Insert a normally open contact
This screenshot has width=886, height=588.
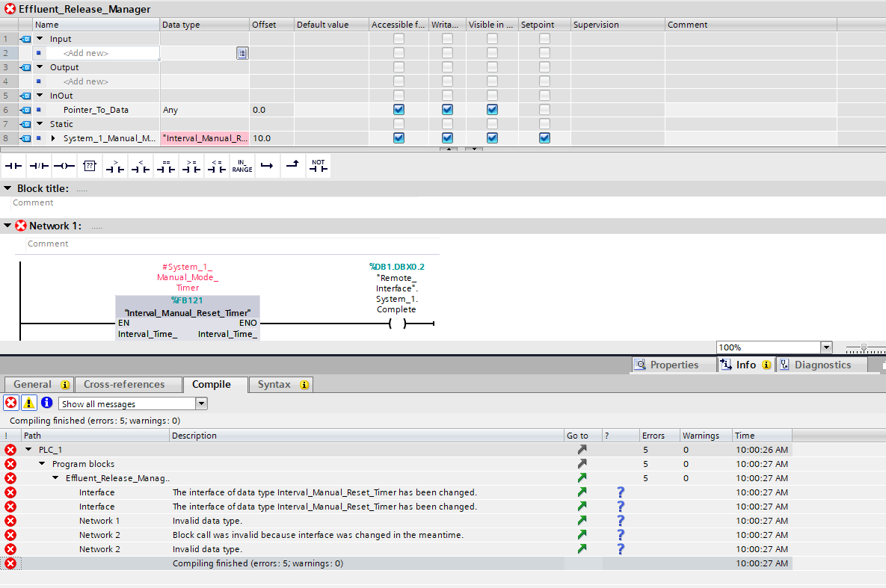(13, 166)
